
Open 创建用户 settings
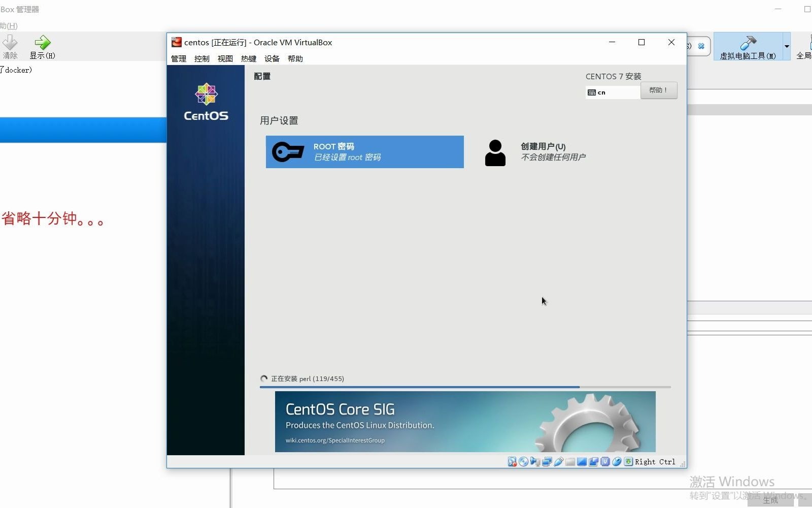[538, 151]
